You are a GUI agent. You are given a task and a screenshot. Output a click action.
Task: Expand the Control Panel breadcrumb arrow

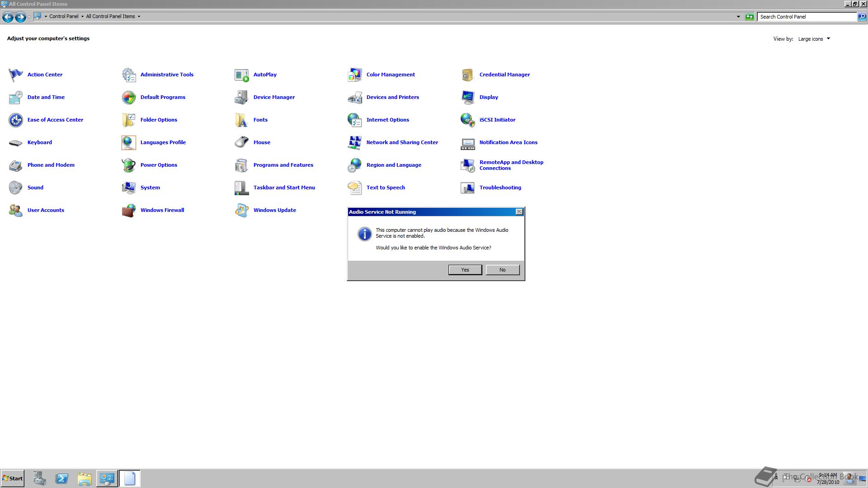[x=82, y=16]
